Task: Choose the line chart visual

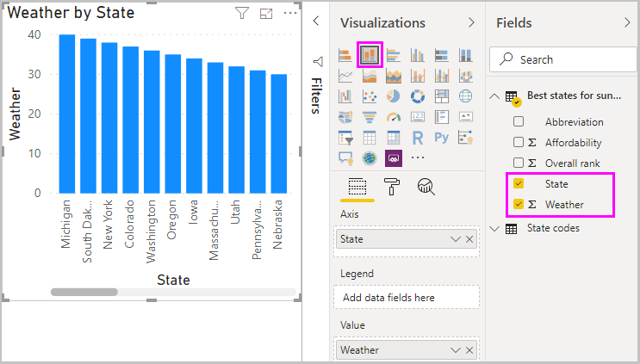Action: coord(345,76)
